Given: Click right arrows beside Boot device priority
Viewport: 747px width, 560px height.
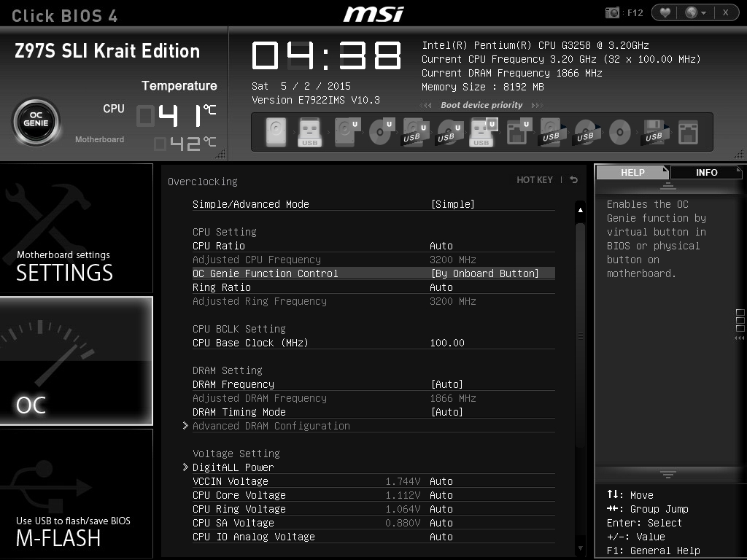Looking at the screenshot, I should 537,105.
